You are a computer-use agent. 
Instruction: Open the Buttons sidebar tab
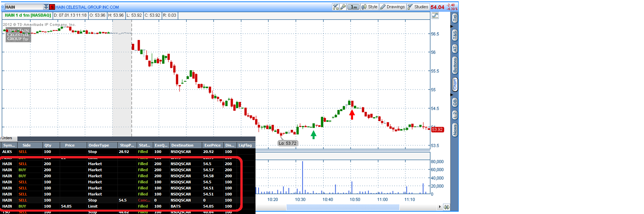(x=455, y=65)
